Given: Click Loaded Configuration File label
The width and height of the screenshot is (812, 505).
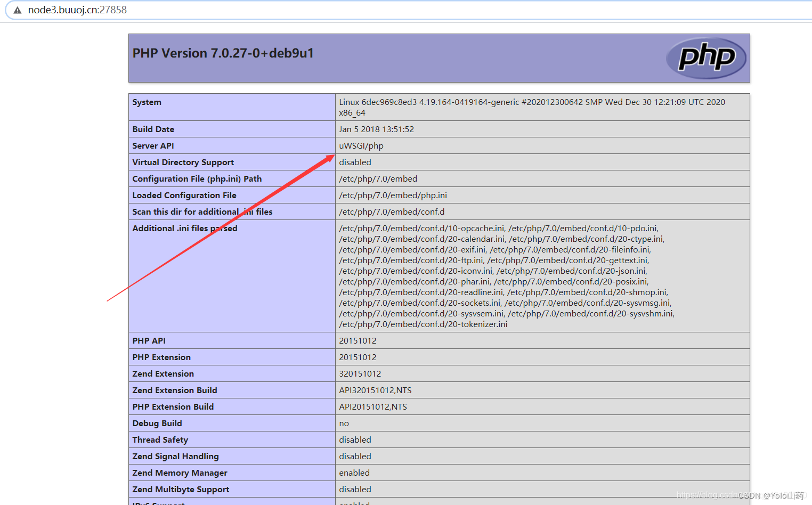Looking at the screenshot, I should (184, 196).
